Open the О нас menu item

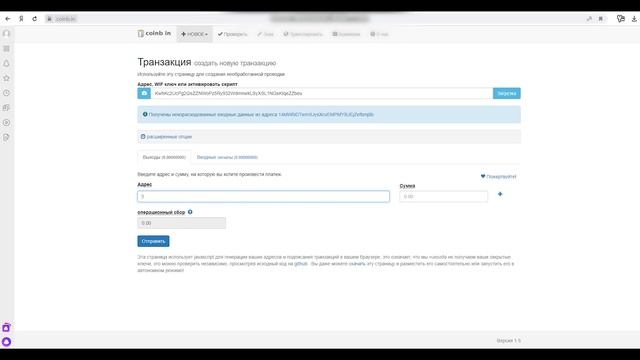click(x=379, y=34)
